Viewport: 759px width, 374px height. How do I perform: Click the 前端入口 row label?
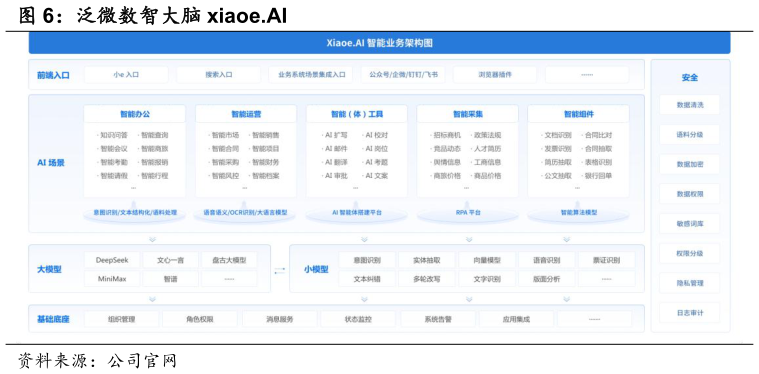[53, 75]
